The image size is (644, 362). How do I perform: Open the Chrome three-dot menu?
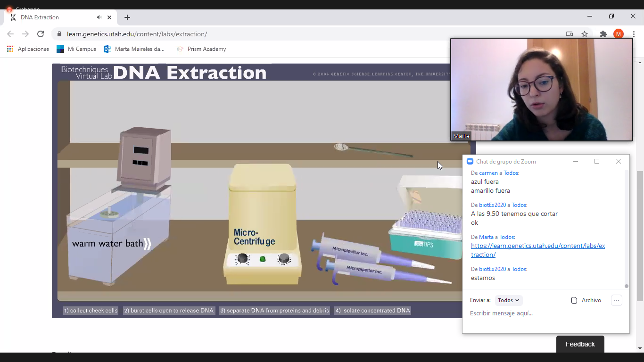click(x=634, y=34)
